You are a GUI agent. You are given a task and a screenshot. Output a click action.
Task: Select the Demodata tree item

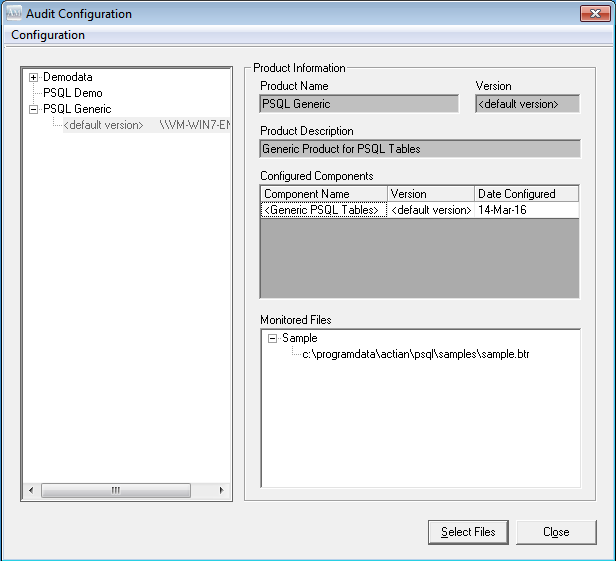tap(67, 77)
